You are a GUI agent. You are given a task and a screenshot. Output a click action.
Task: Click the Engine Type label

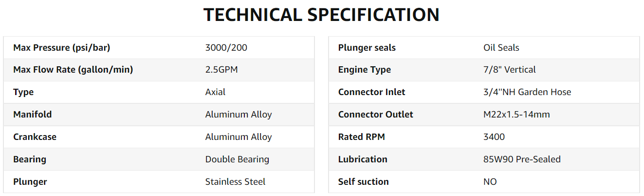pos(364,70)
